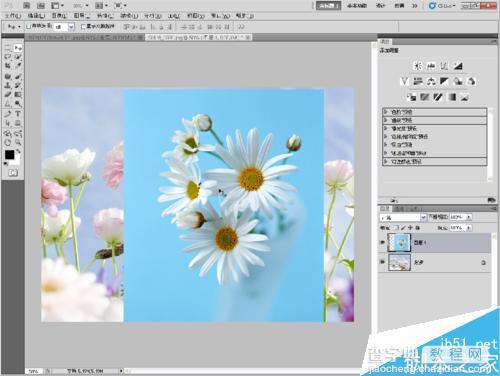Click the highlighted workspace button in application bar
500x376 pixels.
click(x=328, y=5)
